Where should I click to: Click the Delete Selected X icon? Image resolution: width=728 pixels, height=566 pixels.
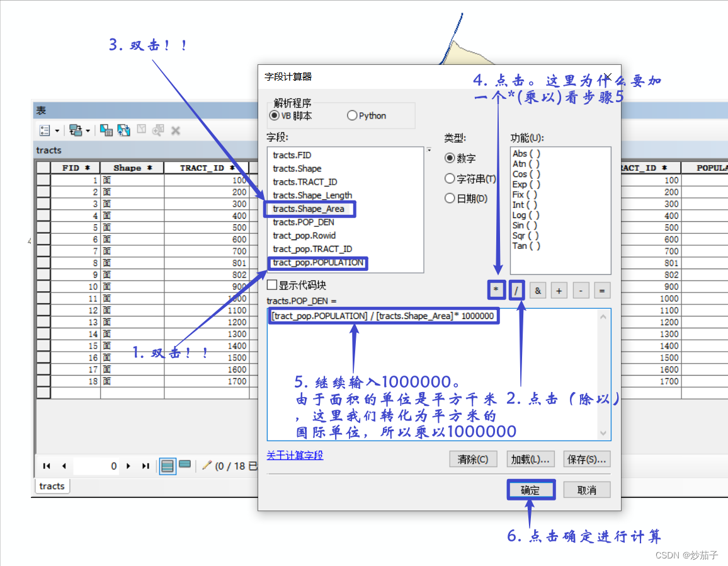pyautogui.click(x=176, y=130)
